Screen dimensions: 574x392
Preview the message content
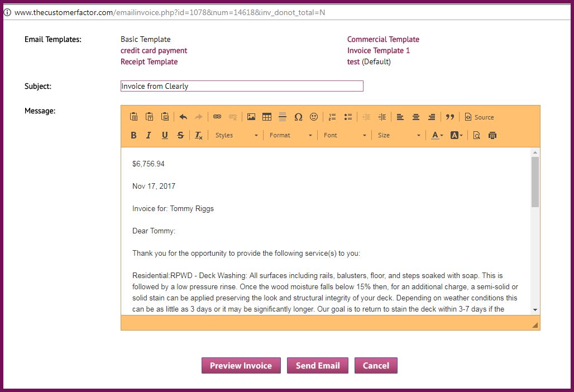pyautogui.click(x=476, y=135)
